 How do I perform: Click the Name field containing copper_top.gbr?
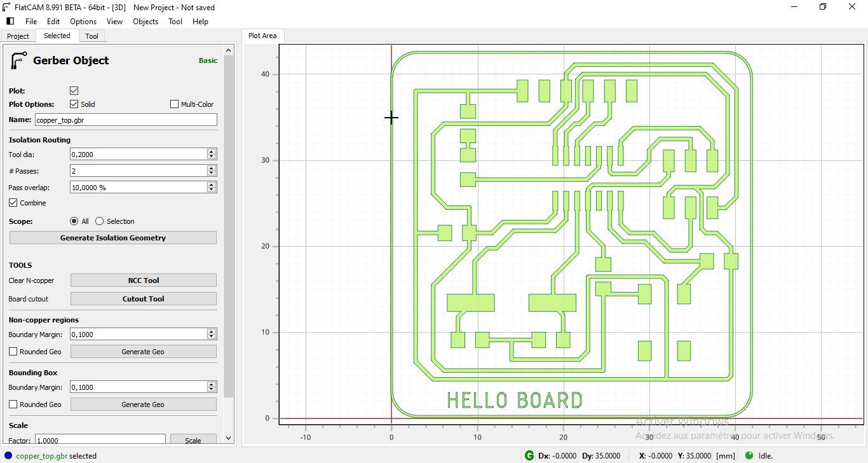click(x=126, y=120)
